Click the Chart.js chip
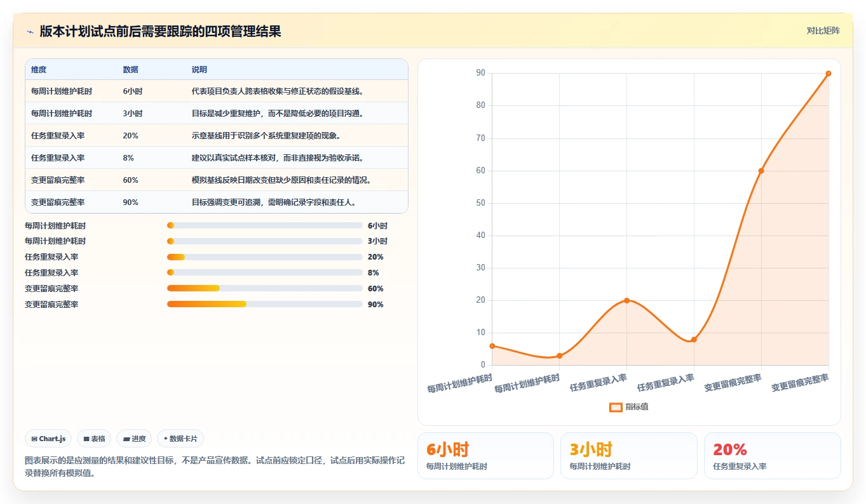The image size is (866, 504). 48,439
